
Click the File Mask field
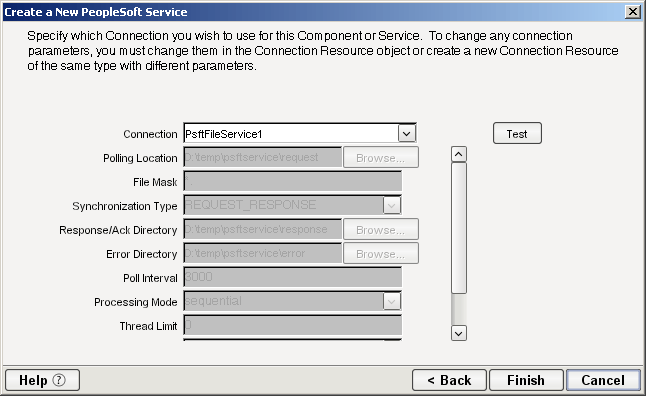click(x=293, y=181)
